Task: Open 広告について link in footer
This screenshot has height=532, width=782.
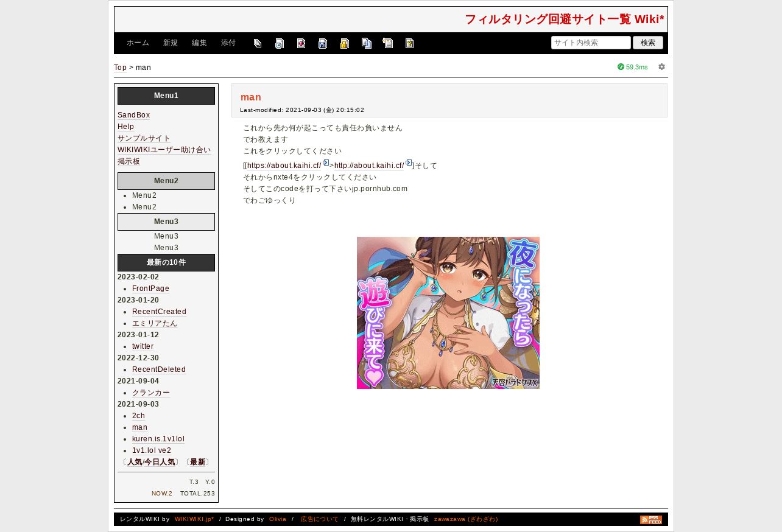Action: point(320,519)
